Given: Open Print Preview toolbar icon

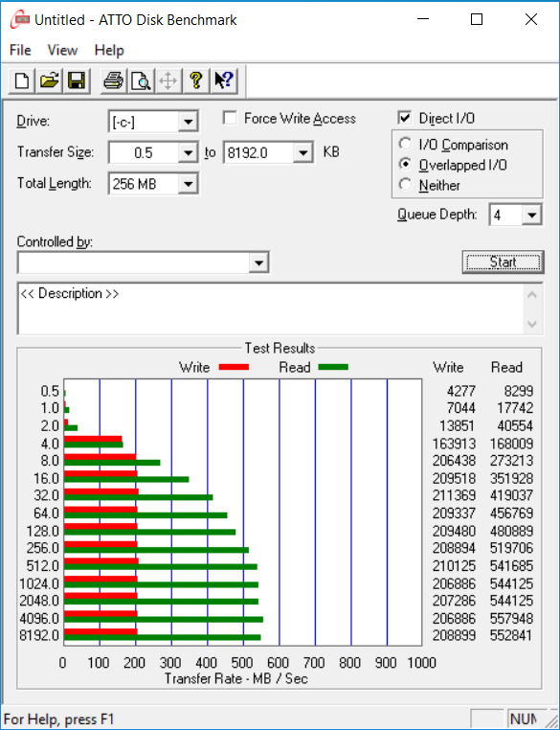Looking at the screenshot, I should (141, 81).
